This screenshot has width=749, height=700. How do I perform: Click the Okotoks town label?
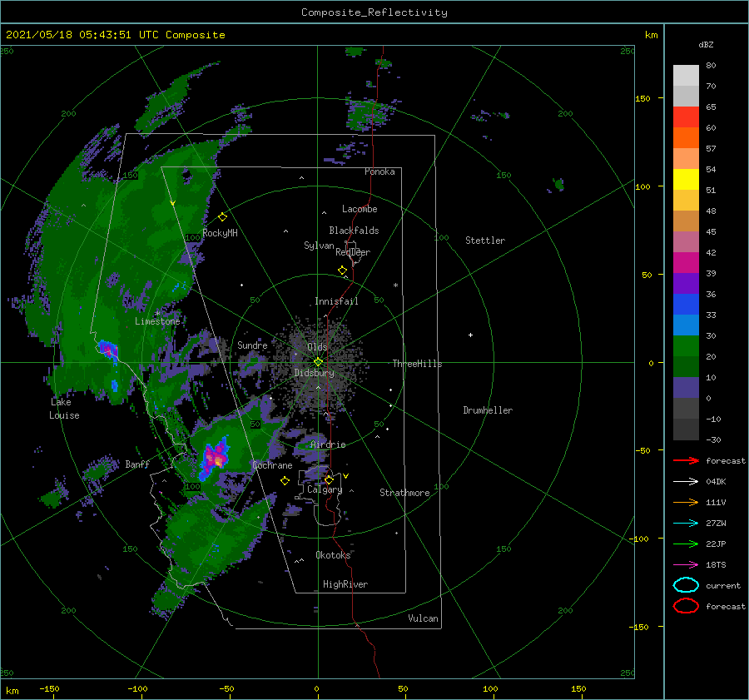coord(333,554)
